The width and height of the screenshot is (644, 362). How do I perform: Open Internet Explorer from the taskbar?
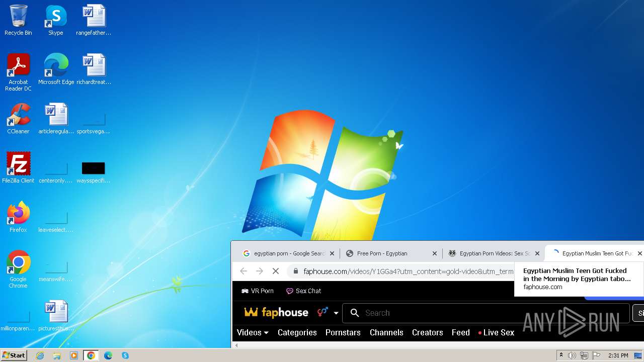[x=40, y=355]
